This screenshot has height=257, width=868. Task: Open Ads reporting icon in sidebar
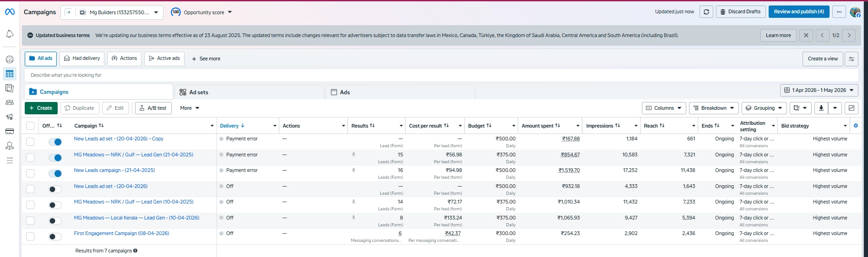(10, 88)
